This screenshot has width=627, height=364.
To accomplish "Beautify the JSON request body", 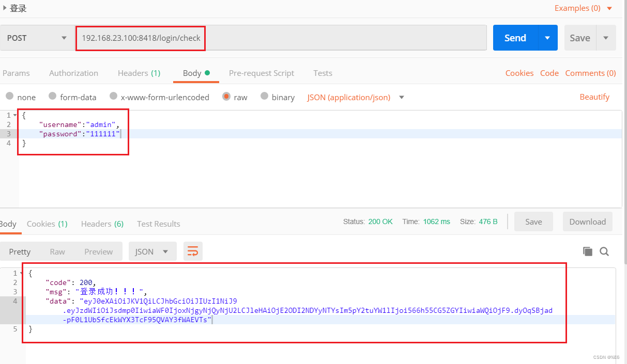I will click(594, 97).
